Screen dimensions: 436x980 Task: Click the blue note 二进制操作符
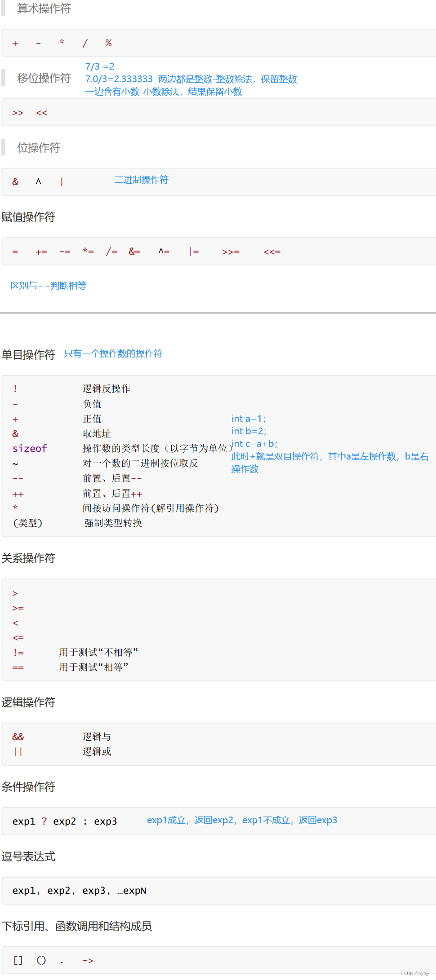pyautogui.click(x=142, y=180)
